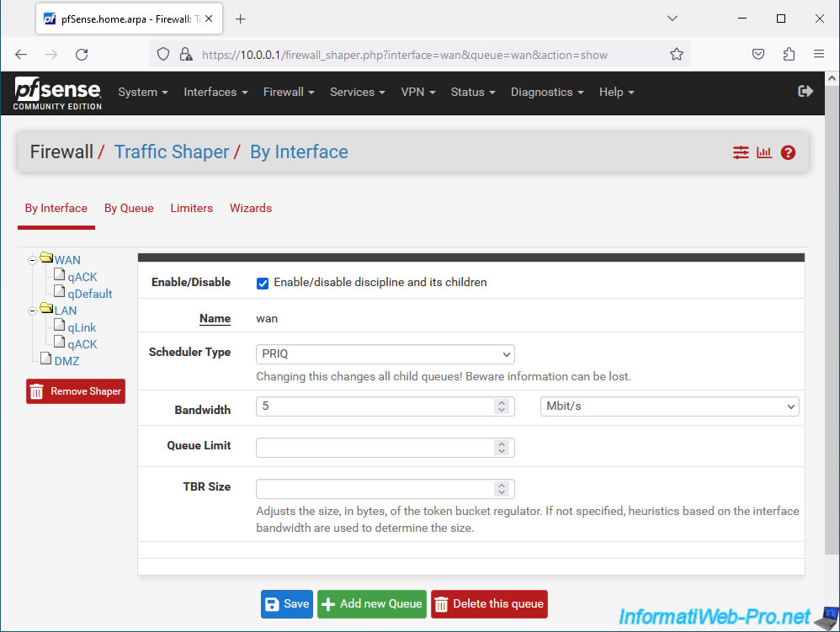Open By Interface breadcrumb link

pyautogui.click(x=299, y=152)
